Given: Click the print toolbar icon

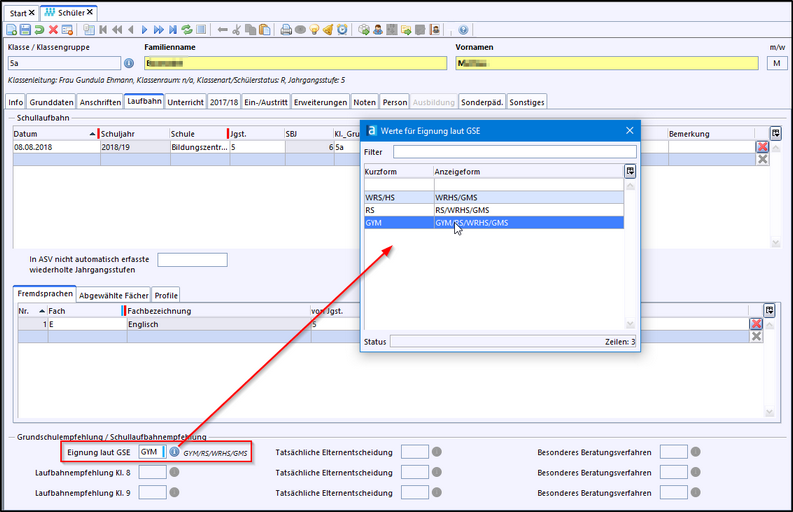Looking at the screenshot, I should pos(286,30).
